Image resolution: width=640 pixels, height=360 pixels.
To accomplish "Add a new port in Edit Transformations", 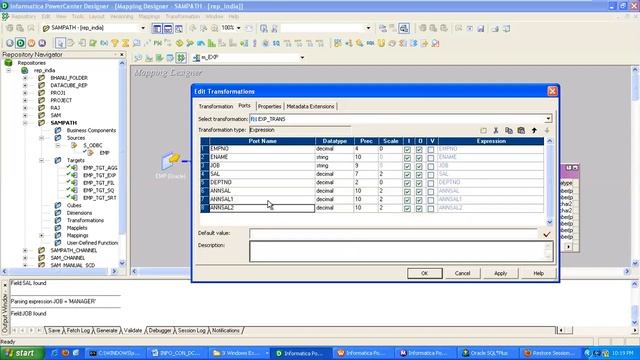I will (483, 131).
